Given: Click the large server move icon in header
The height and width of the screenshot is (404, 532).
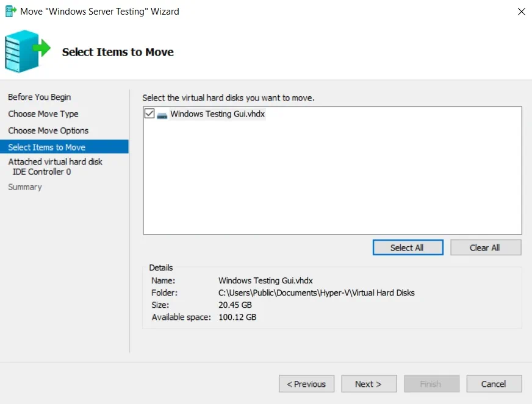Looking at the screenshot, I should [x=26, y=51].
